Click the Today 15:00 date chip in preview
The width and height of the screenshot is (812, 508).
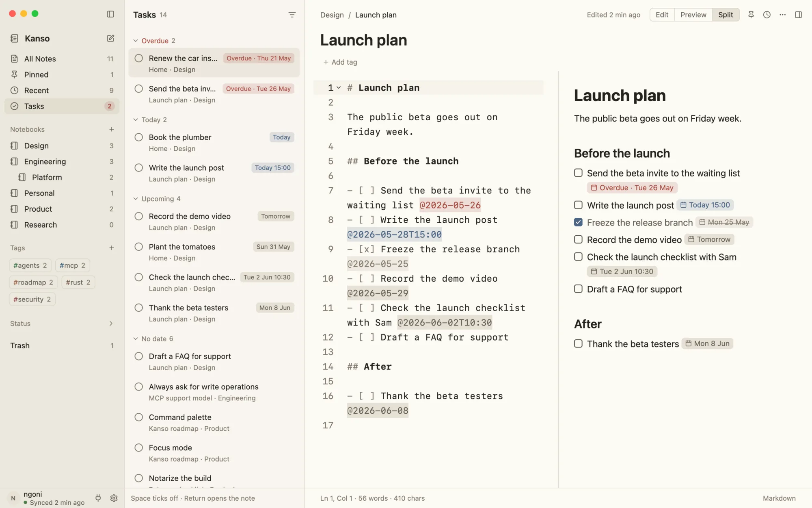[705, 205]
